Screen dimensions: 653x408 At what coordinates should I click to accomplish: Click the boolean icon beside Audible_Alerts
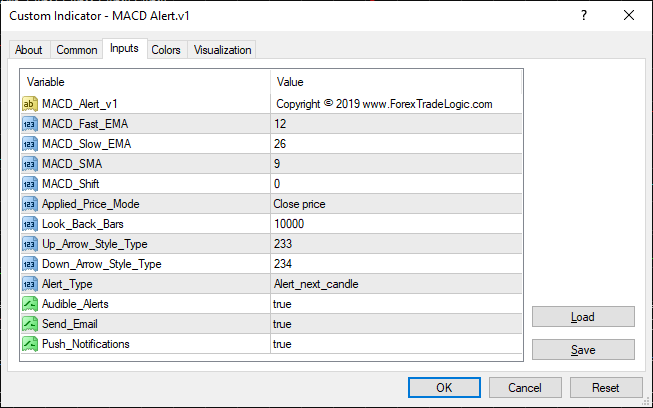pos(30,303)
